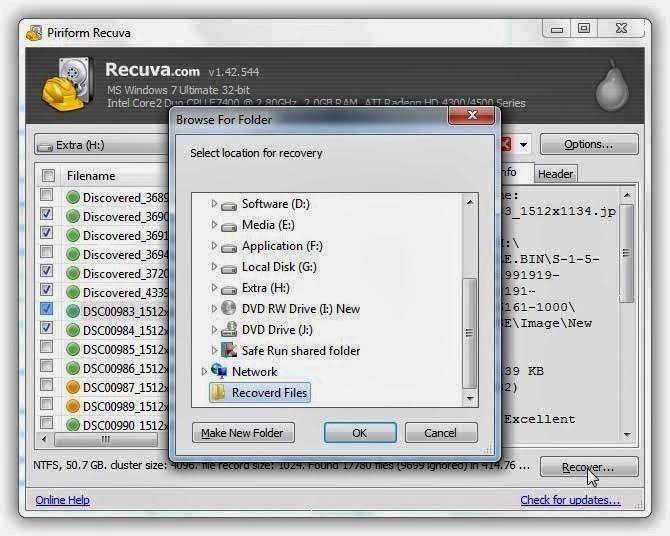
Task: Switch to the Header tab
Action: coord(555,174)
